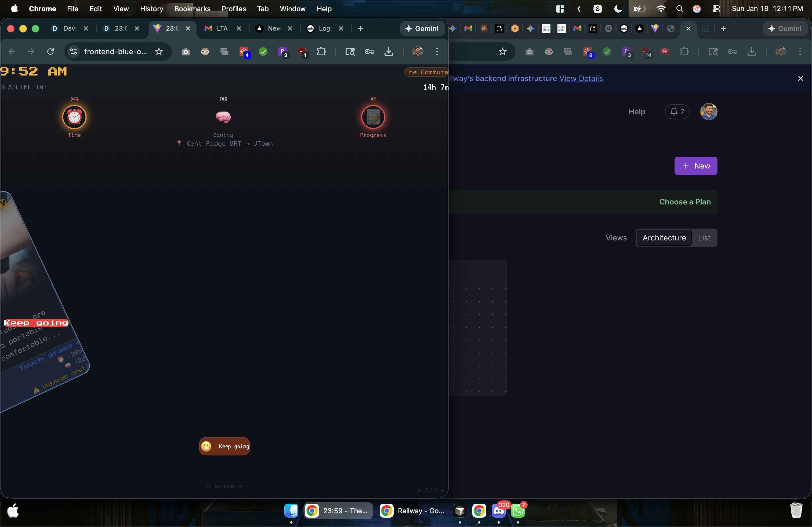
Task: Toggle Do Not Disturb moon in menu bar
Action: point(618,9)
